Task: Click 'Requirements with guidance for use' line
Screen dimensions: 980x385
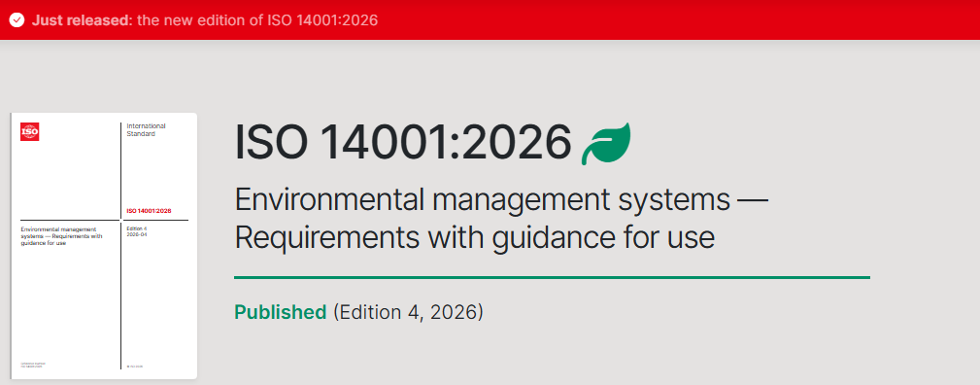Action: (x=474, y=238)
